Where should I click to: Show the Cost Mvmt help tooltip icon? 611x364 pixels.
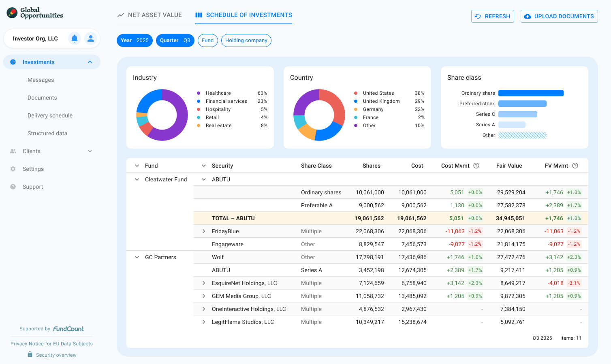pyautogui.click(x=476, y=166)
